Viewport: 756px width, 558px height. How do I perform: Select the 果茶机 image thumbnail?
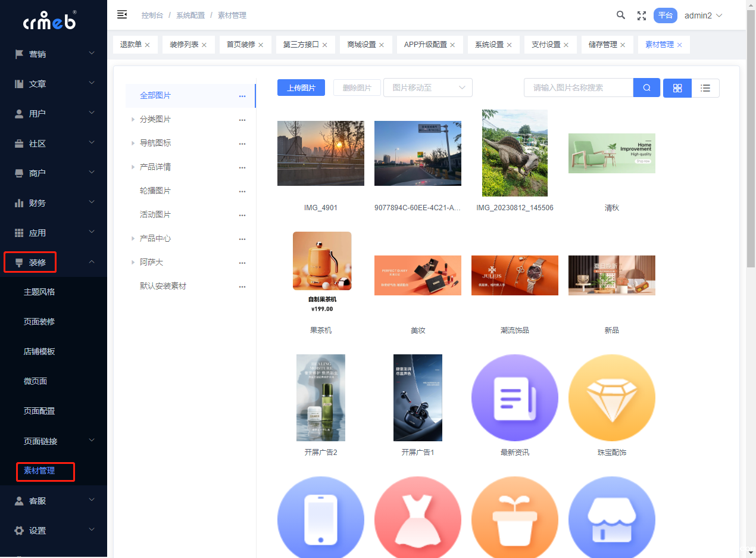(322, 272)
